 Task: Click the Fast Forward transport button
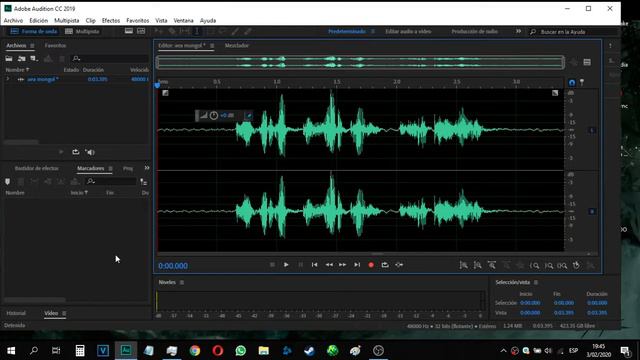pyautogui.click(x=342, y=265)
